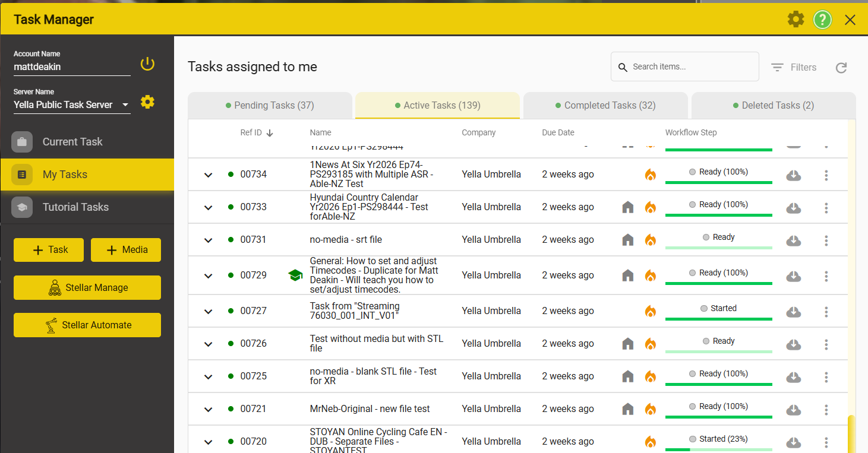The image size is (868, 453).
Task: Open three-dot menu for task 00725
Action: coord(826,376)
